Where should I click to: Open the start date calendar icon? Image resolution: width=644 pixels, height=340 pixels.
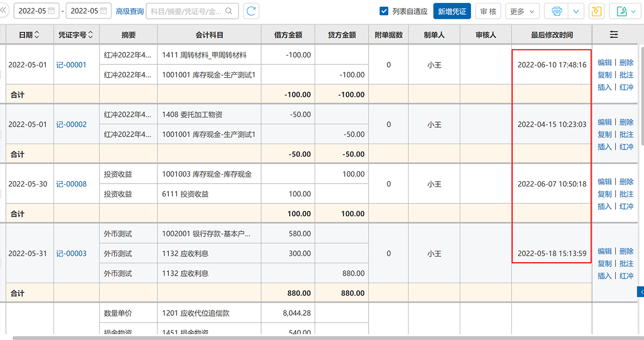[x=52, y=11]
